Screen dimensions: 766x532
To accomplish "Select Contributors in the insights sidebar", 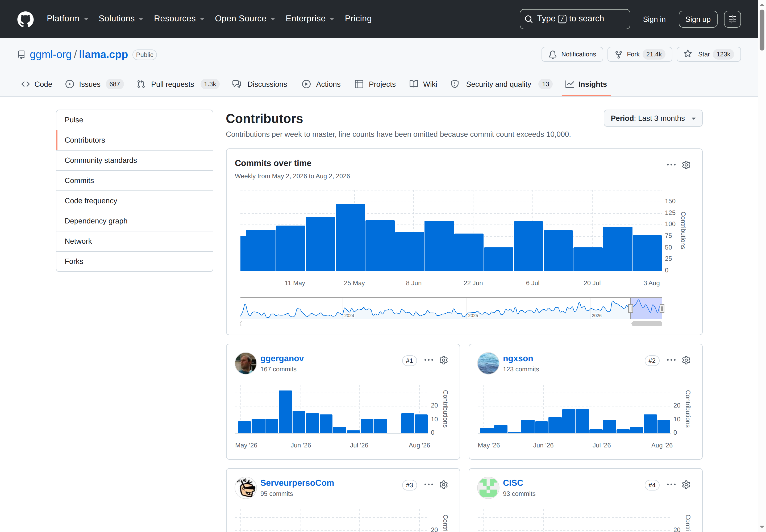I will pos(134,140).
